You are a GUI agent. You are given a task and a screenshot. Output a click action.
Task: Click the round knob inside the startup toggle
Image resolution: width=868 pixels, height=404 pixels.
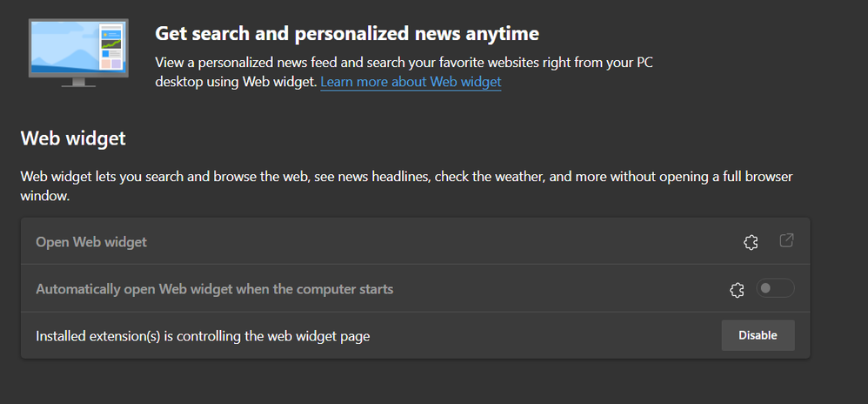point(766,288)
